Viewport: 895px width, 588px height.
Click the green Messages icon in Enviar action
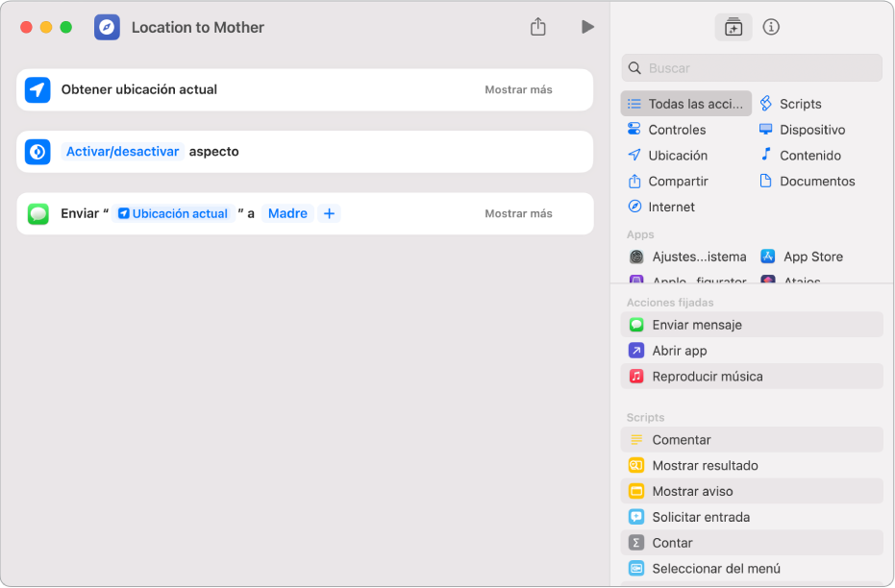click(x=37, y=214)
